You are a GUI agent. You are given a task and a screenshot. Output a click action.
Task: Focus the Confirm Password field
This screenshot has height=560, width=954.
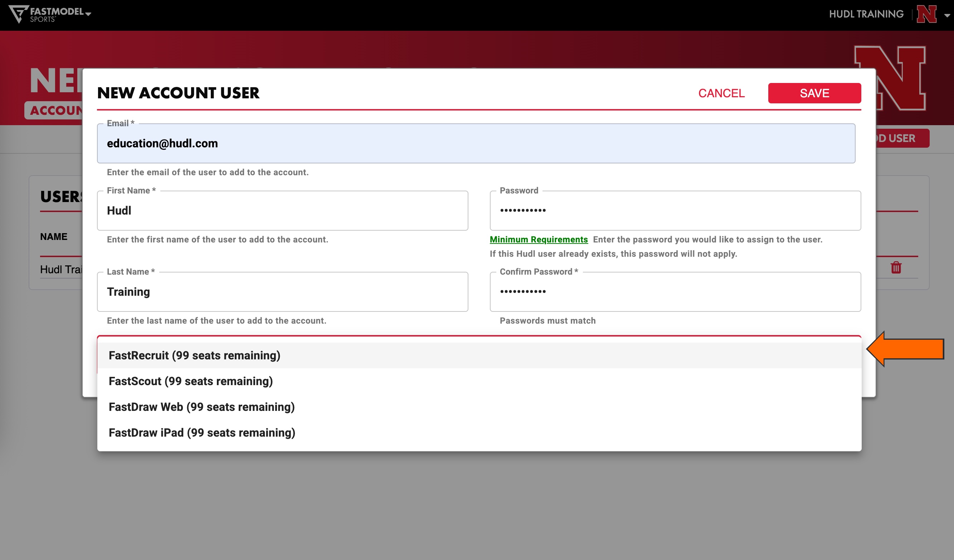[x=675, y=292]
